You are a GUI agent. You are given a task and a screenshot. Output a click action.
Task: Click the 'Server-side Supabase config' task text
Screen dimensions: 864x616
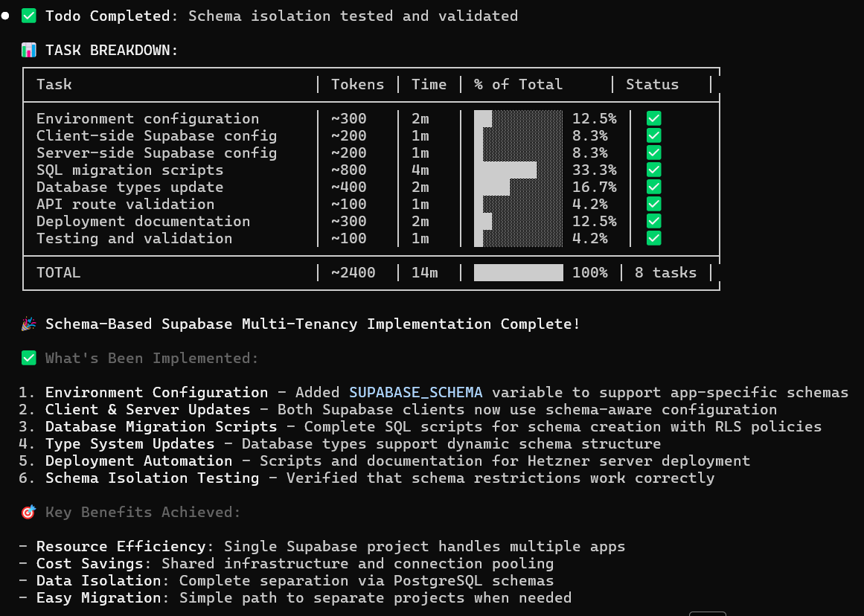(x=157, y=153)
